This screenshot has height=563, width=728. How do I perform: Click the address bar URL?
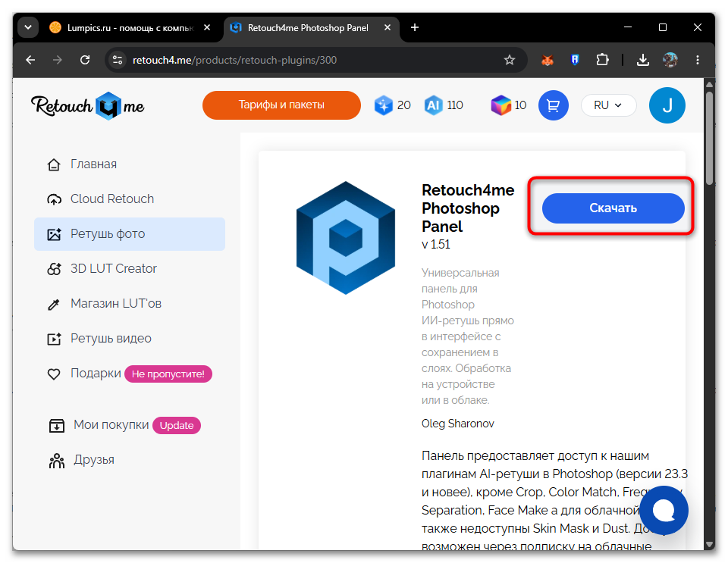click(234, 60)
